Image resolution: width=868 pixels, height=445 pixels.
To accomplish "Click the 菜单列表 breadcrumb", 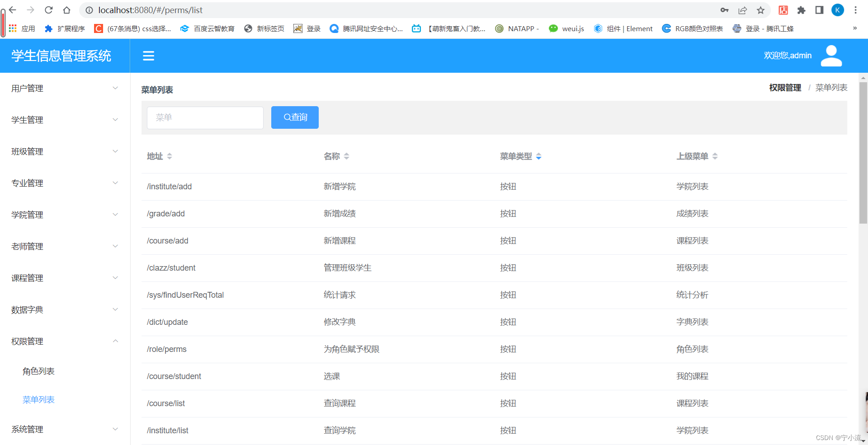I will click(831, 88).
